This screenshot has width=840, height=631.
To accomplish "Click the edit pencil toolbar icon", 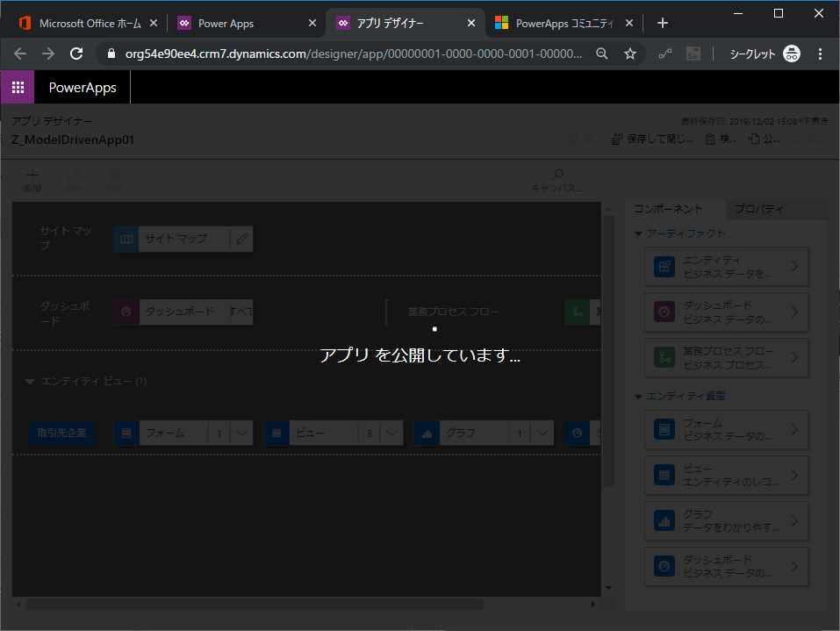I will click(74, 176).
